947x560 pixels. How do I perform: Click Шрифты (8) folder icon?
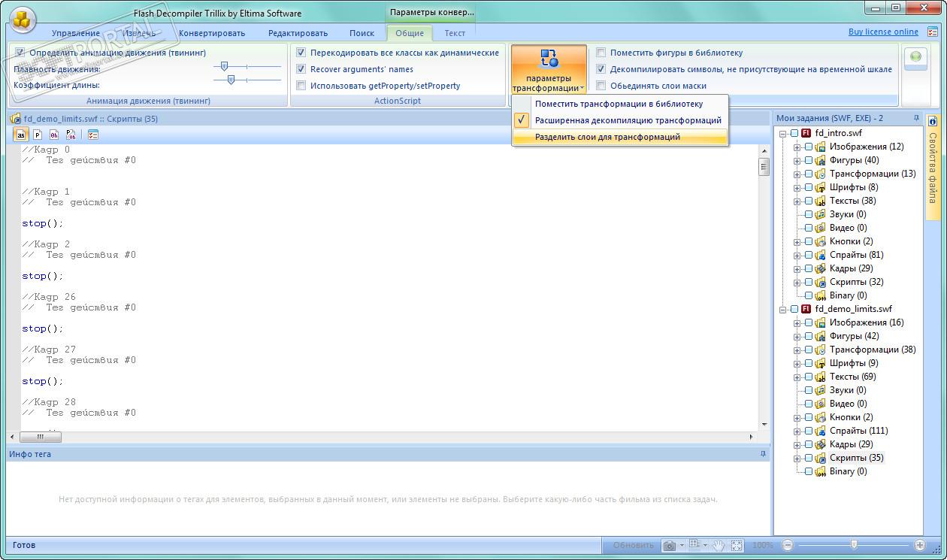[821, 187]
